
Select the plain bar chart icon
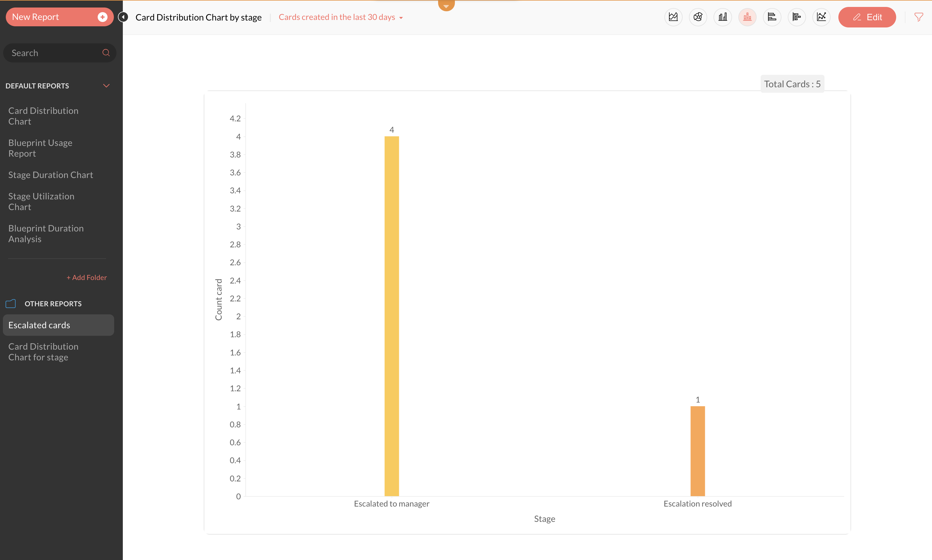tap(722, 17)
